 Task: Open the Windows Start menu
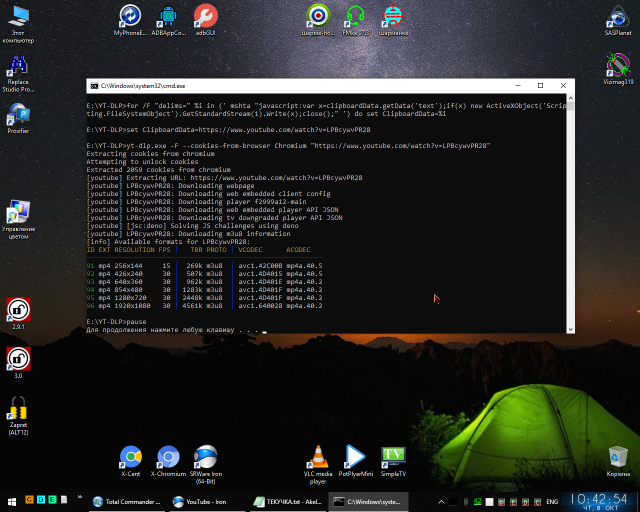pyautogui.click(x=12, y=502)
